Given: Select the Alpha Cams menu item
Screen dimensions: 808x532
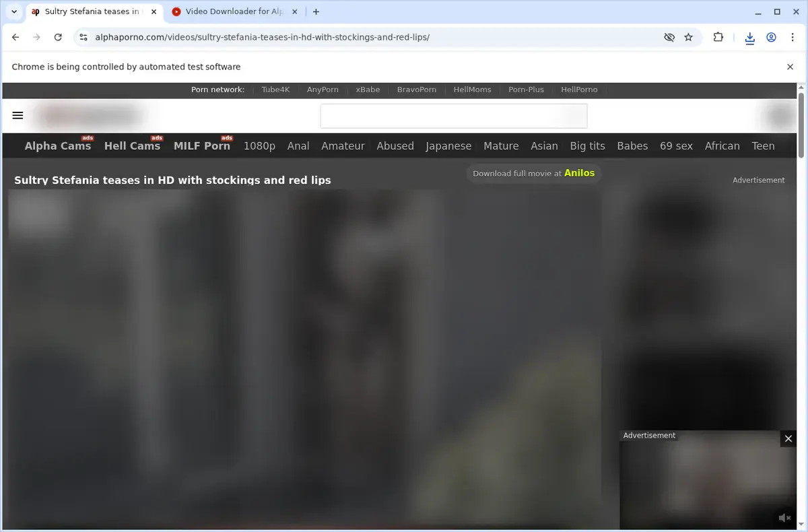Looking at the screenshot, I should (x=58, y=145).
